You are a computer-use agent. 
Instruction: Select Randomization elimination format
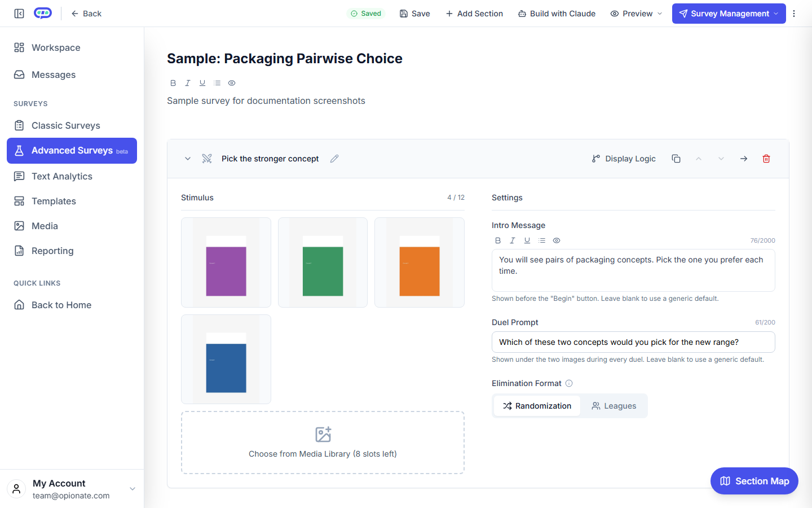pyautogui.click(x=537, y=406)
